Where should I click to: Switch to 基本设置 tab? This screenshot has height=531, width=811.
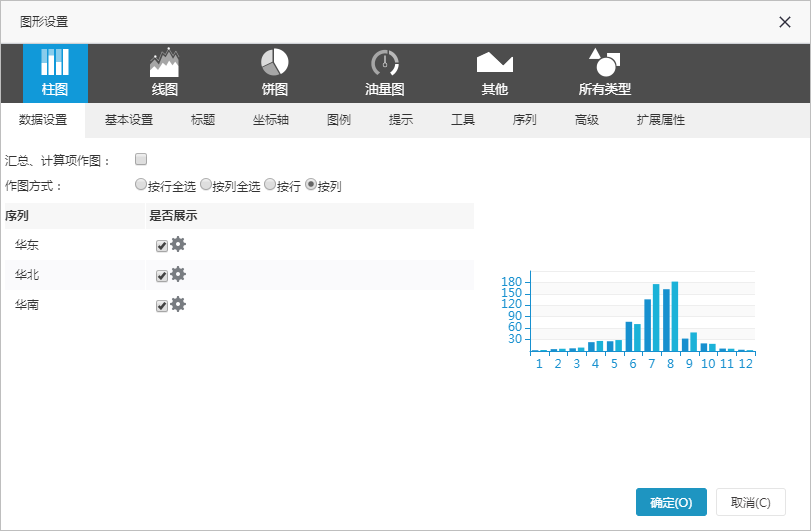coord(129,120)
